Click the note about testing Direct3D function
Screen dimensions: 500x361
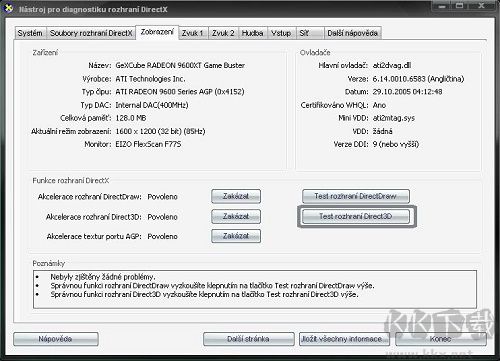pos(204,294)
